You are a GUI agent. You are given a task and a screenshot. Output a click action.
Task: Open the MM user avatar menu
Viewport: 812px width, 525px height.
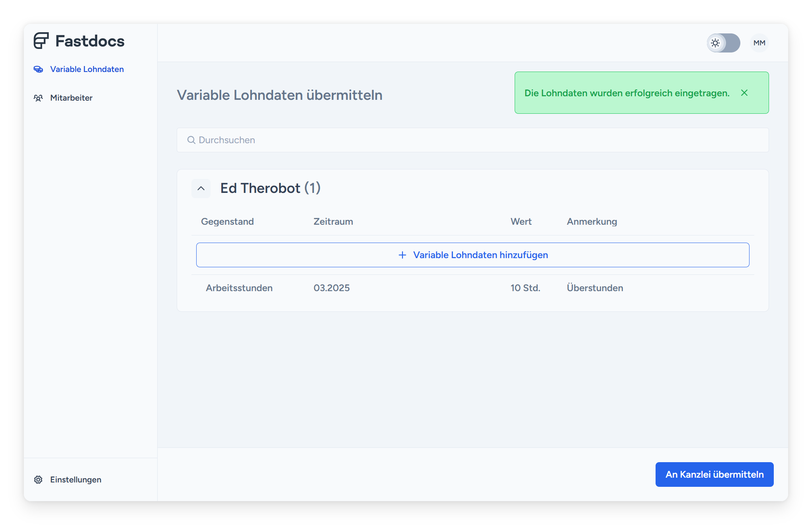759,43
